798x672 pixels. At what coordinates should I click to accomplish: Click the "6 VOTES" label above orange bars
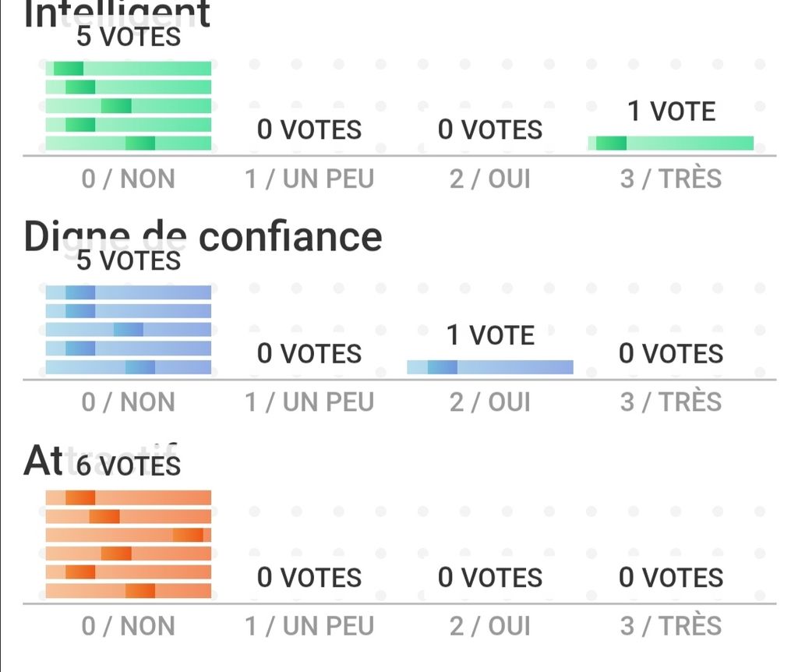click(129, 465)
